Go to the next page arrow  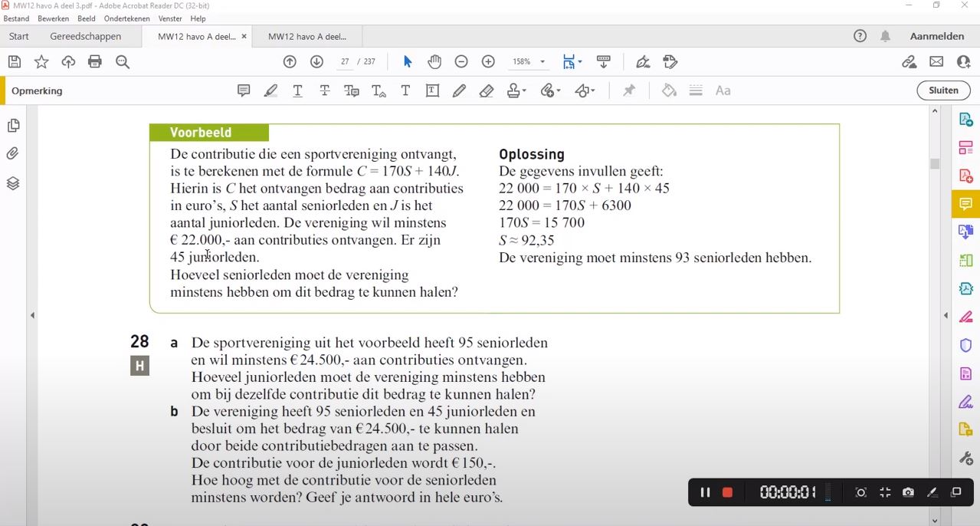tap(316, 62)
